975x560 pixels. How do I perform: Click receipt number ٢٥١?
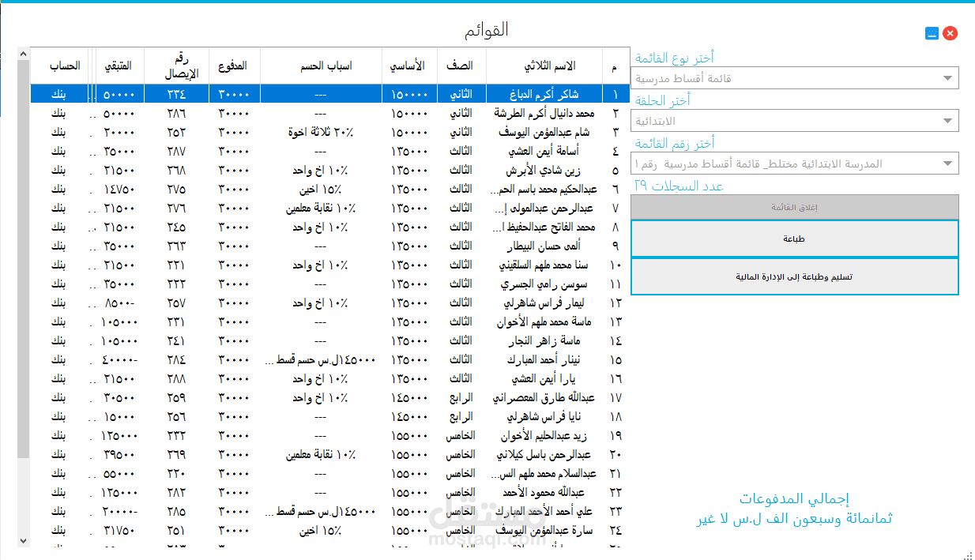176,530
